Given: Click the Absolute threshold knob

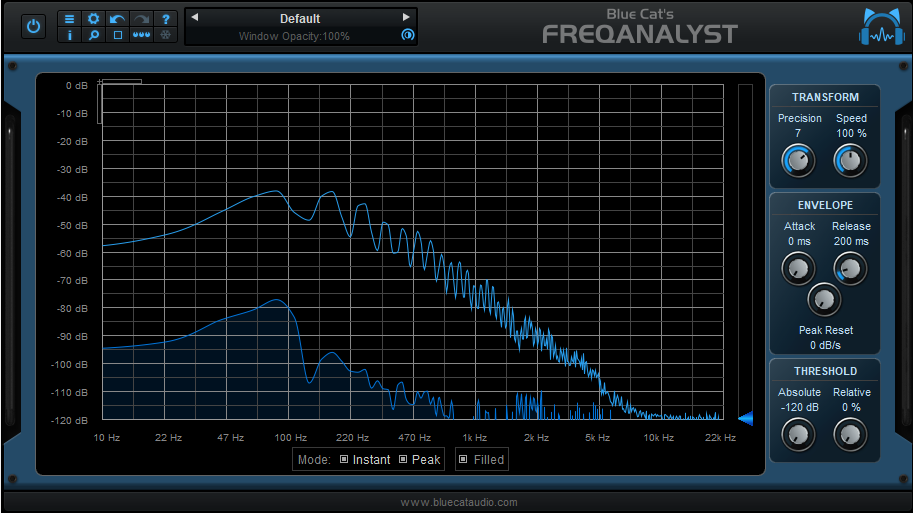Looking at the screenshot, I should point(798,434).
